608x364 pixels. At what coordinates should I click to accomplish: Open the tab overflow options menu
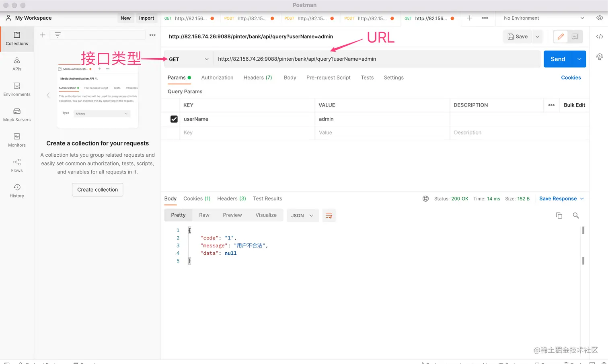485,18
